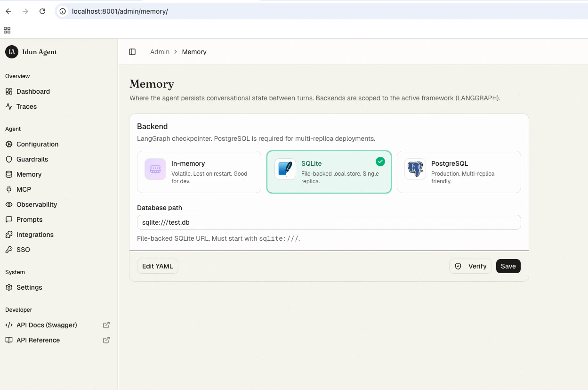Select the SQLite backend card
This screenshot has width=588, height=390.
coord(329,172)
